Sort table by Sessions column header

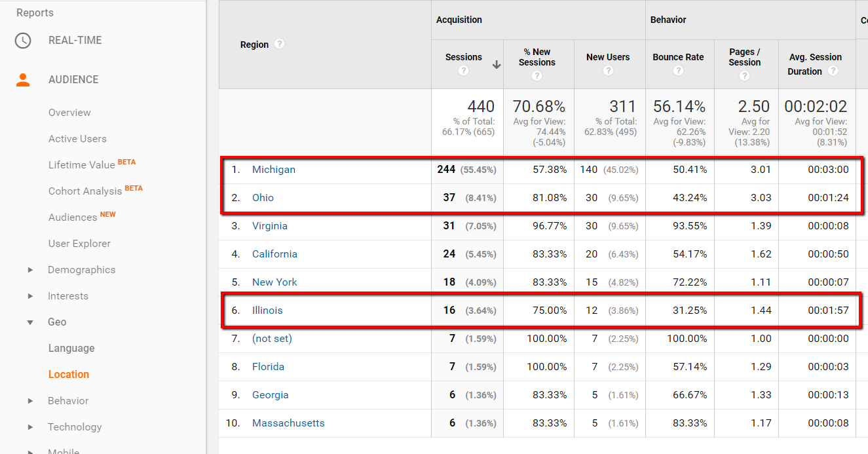click(x=464, y=57)
